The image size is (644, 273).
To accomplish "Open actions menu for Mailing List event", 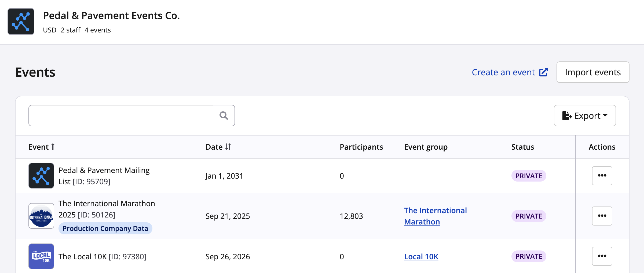I will click(x=602, y=176).
